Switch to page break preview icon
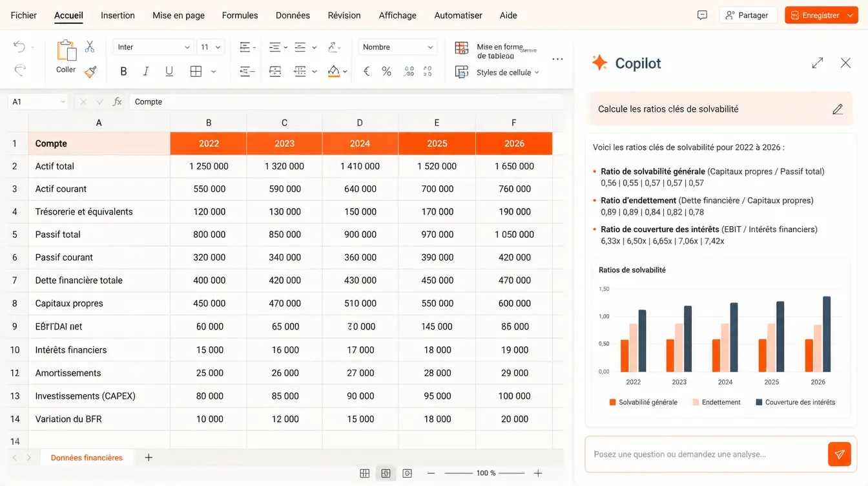This screenshot has height=486, width=868. (x=407, y=473)
